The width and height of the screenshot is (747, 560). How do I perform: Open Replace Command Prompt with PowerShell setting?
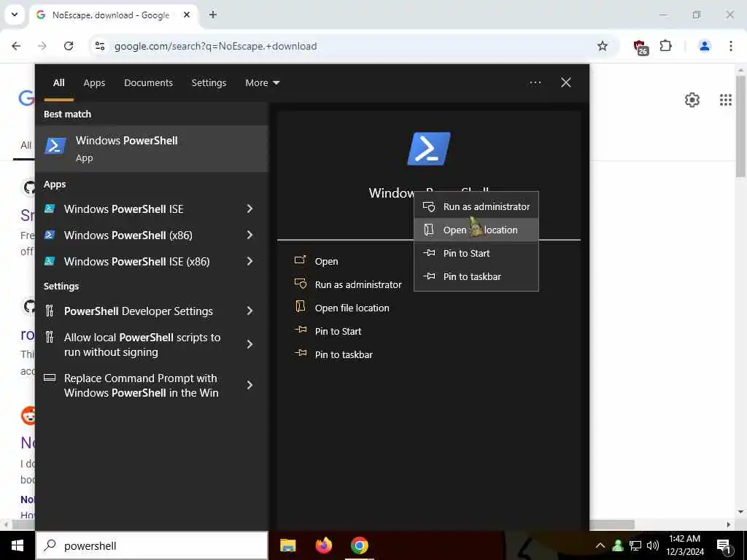click(x=141, y=385)
